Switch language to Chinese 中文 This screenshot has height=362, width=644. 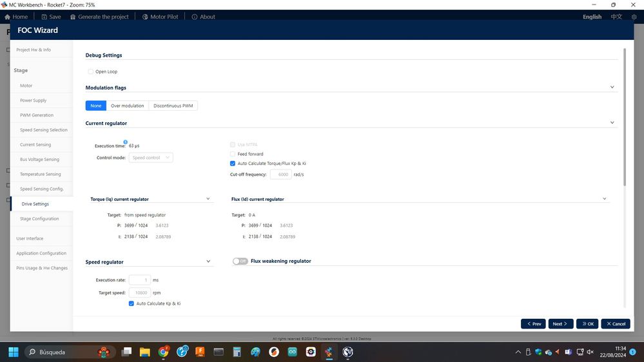pos(616,17)
